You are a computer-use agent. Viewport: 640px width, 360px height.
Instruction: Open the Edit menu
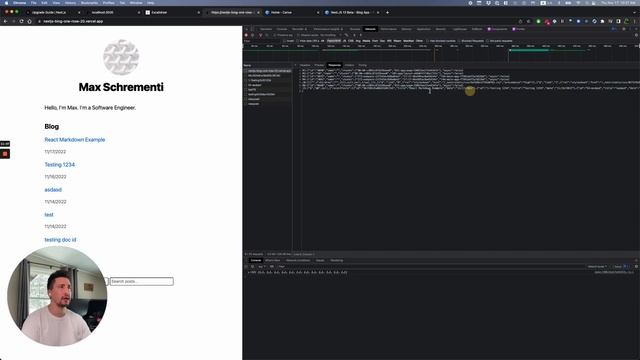(44, 3)
